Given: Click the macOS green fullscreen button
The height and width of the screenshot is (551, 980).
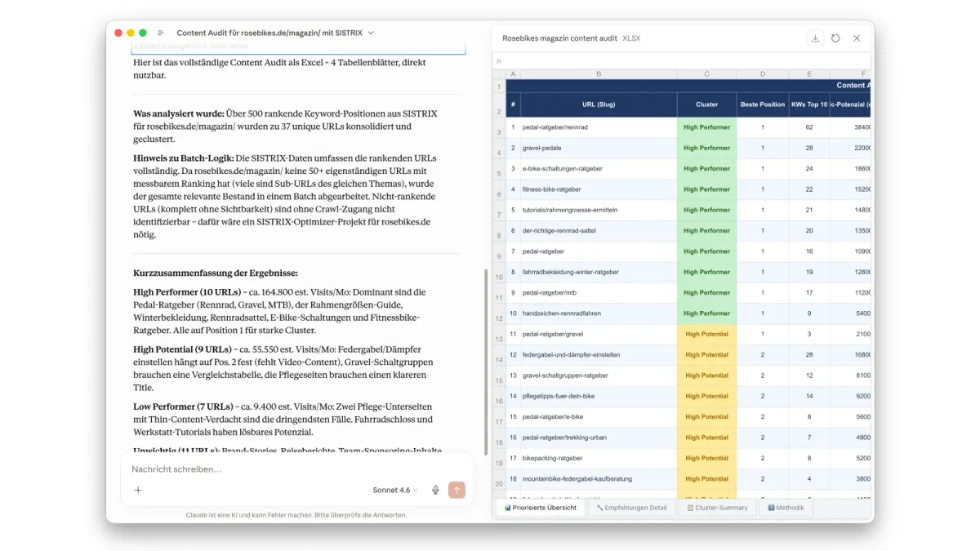Looking at the screenshot, I should (x=143, y=33).
